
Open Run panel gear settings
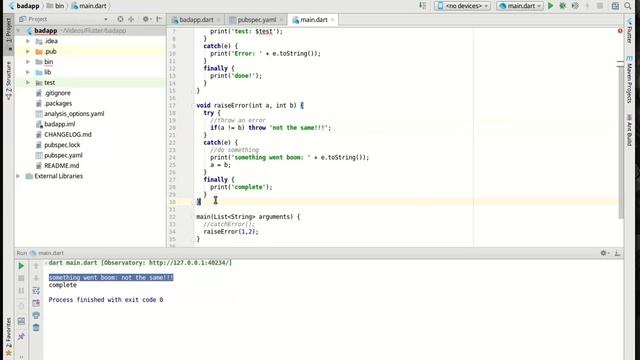tap(604, 253)
